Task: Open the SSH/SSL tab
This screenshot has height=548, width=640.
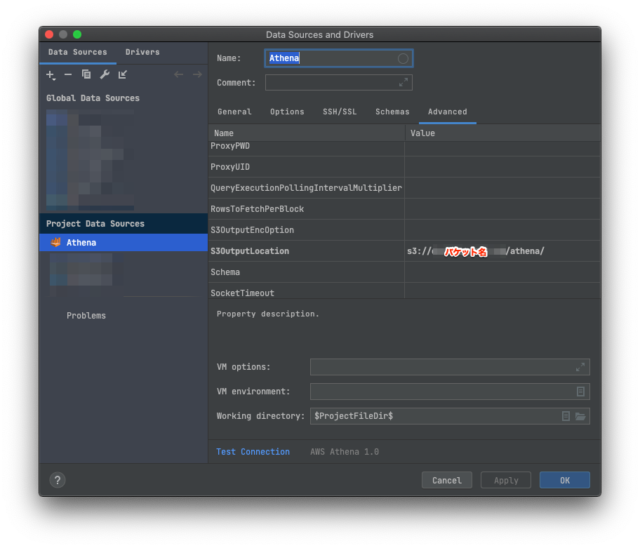Action: [340, 112]
